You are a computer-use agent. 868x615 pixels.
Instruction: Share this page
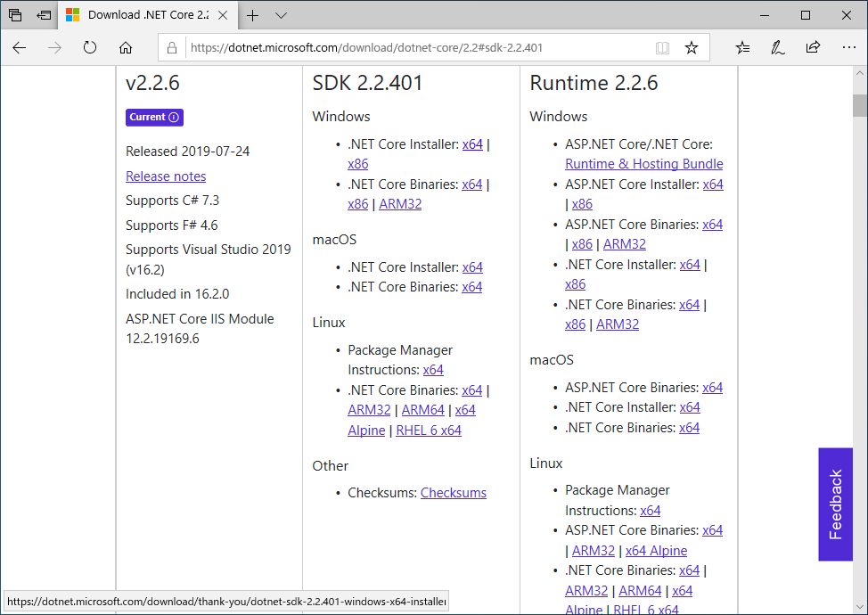(x=813, y=48)
